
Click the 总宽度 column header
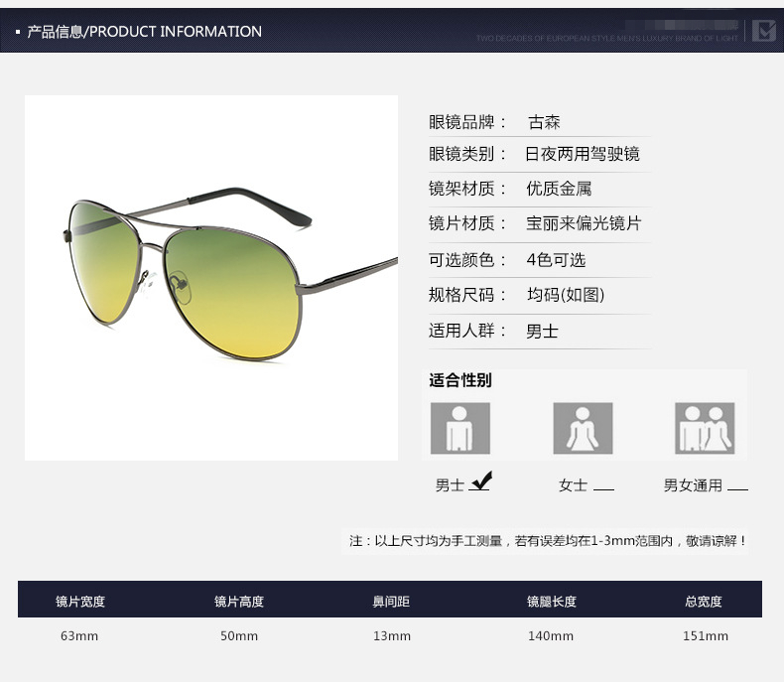(704, 601)
